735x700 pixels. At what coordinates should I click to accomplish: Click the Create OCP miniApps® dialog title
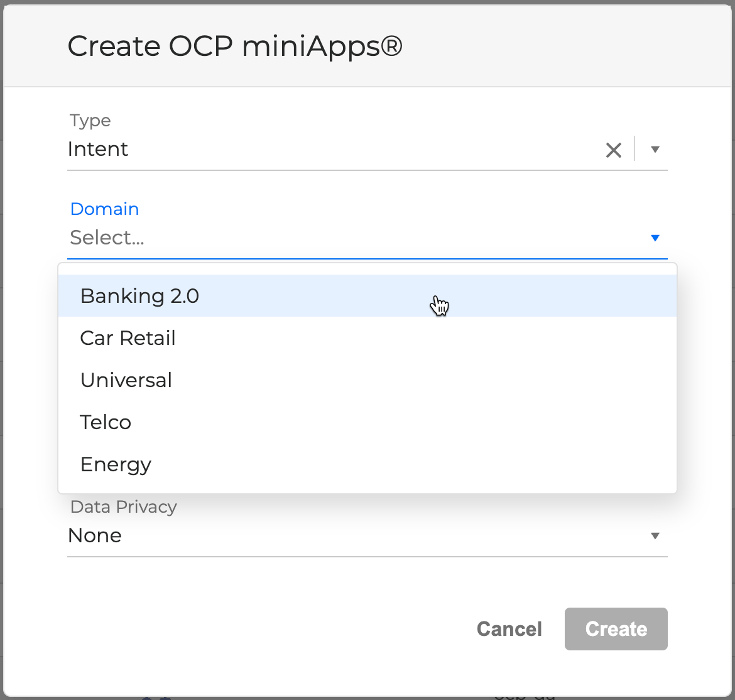[234, 46]
